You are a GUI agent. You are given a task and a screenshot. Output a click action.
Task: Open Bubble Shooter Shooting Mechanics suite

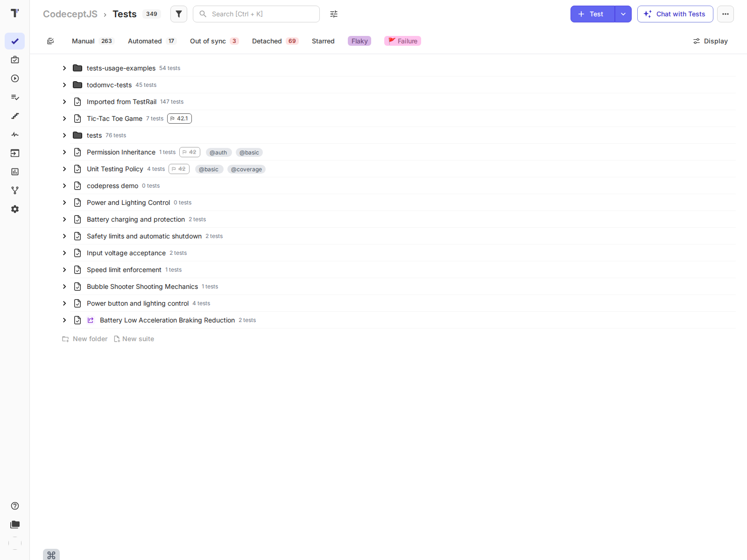pos(142,287)
